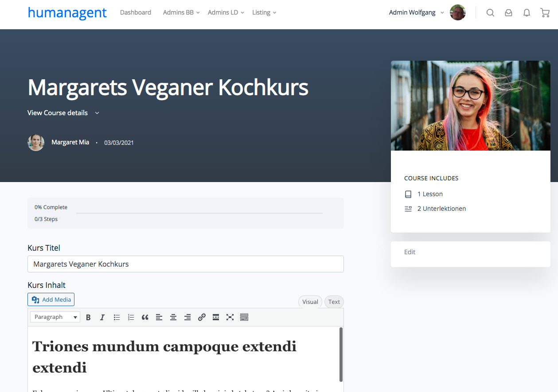Open the shopping cart
The width and height of the screenshot is (558, 392).
point(545,13)
